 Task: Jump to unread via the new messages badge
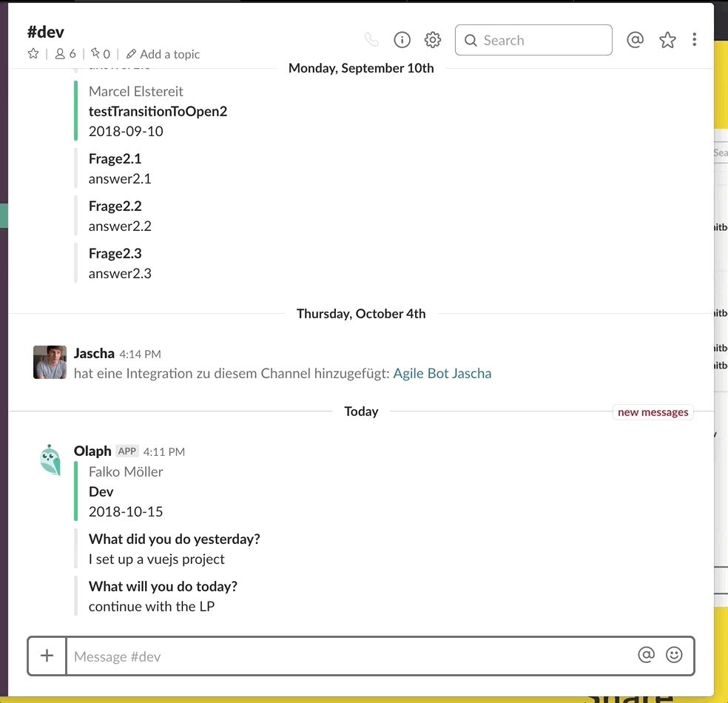click(653, 412)
